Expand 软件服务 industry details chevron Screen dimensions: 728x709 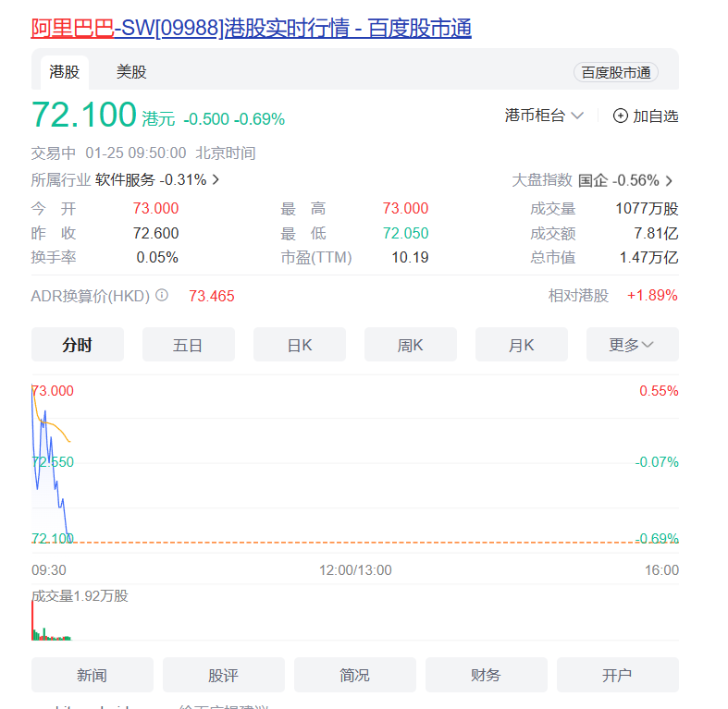[216, 179]
